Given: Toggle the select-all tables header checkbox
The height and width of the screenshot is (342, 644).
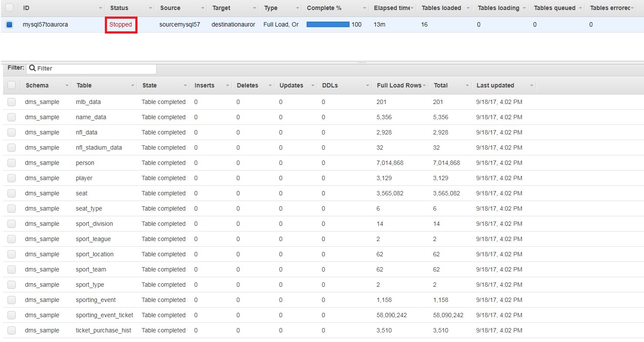Looking at the screenshot, I should (12, 85).
